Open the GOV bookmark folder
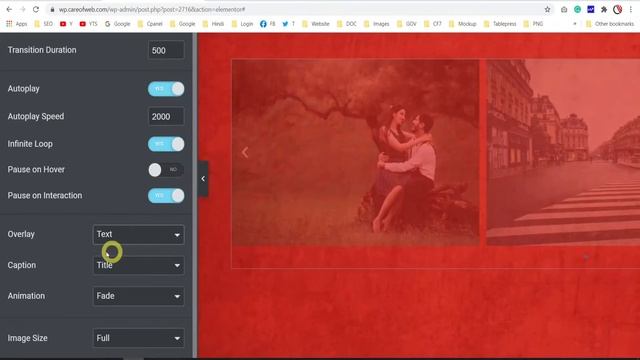640x360 pixels. [407, 24]
